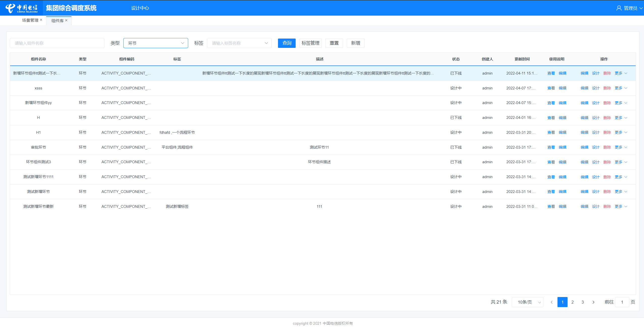Select page 1 in the pagination

pos(563,302)
